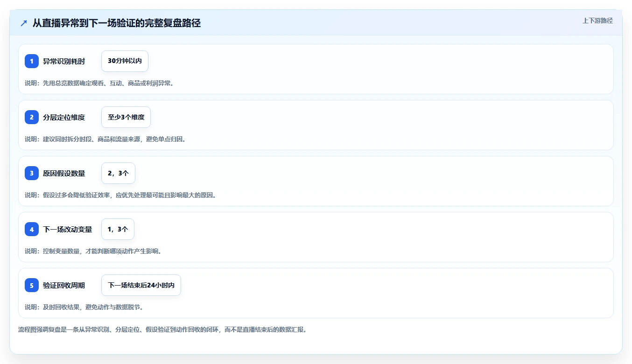Click the note starting 建议同时拆分时段
Screen dimensions: 632x364
[105, 139]
